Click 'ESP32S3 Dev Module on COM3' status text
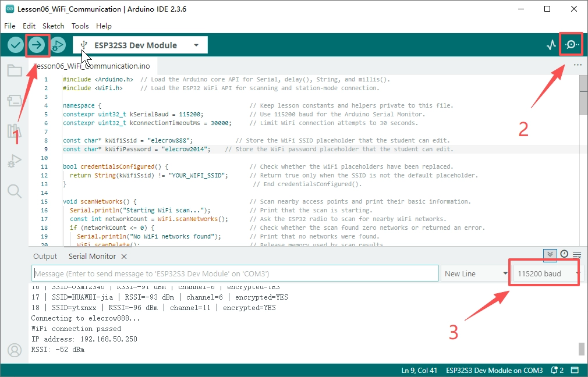This screenshot has height=377, width=588. pos(494,370)
